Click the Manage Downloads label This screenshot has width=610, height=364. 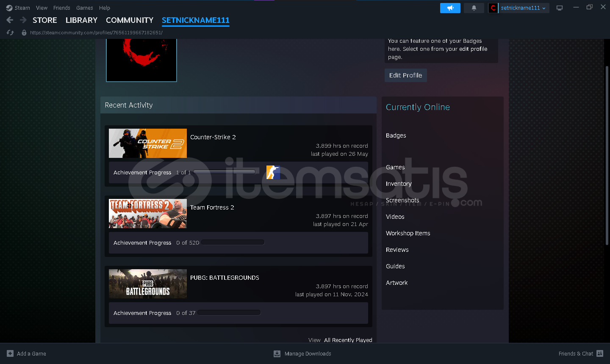[308, 354]
